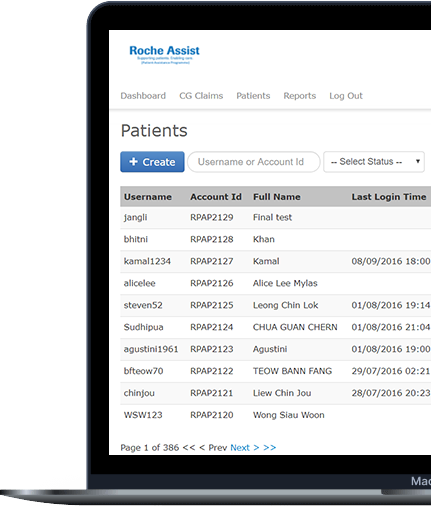This screenshot has width=431, height=506.
Task: Open the Select Status dropdown
Action: click(374, 162)
